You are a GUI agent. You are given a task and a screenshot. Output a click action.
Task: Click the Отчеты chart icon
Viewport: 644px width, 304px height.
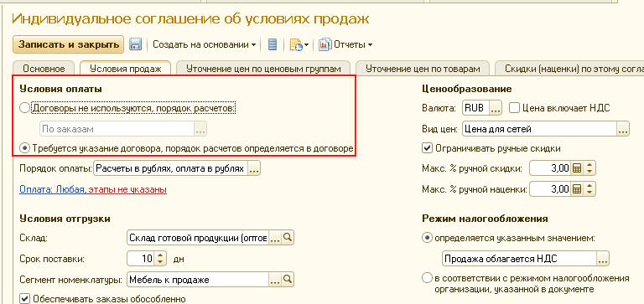coord(325,44)
